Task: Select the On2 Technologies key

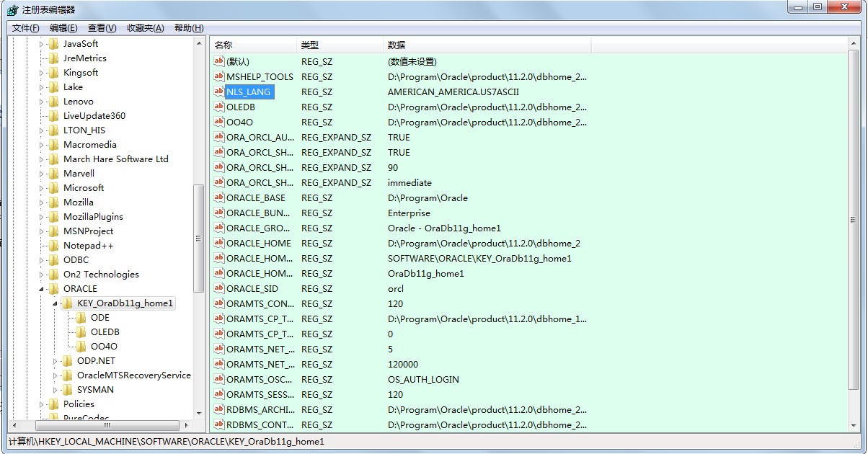Action: point(101,274)
